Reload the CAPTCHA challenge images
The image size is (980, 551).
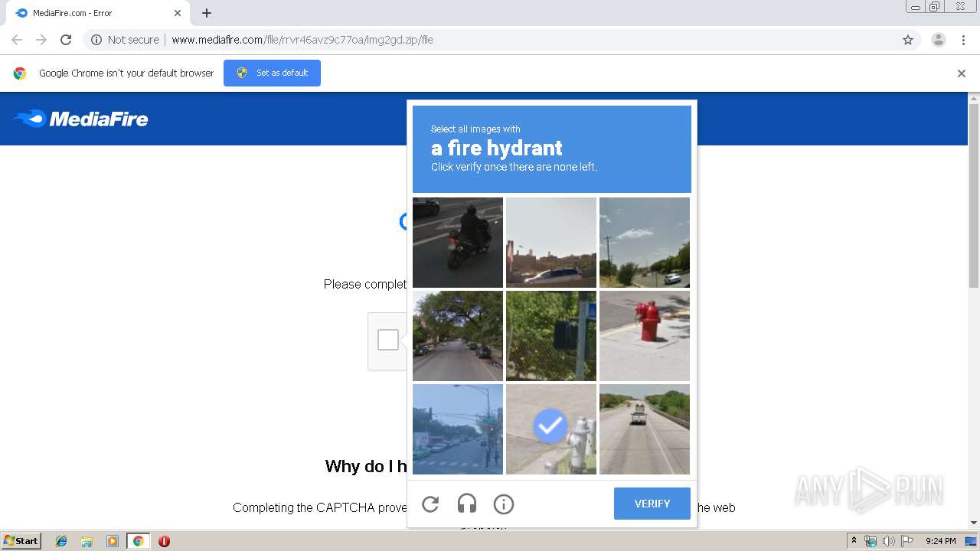point(430,504)
